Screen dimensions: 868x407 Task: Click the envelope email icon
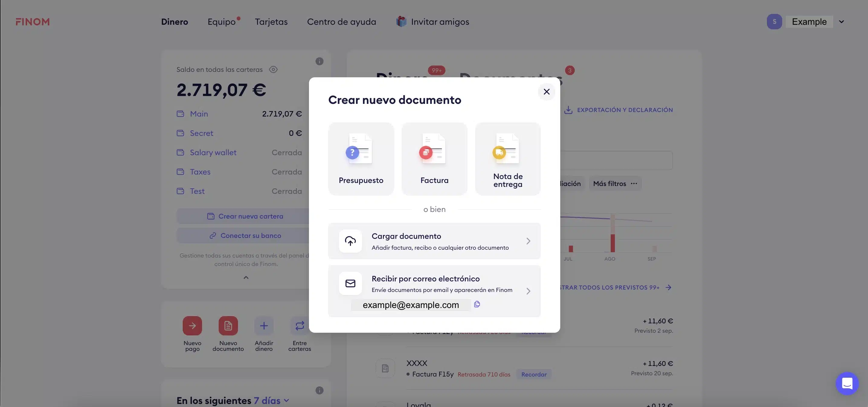click(x=350, y=283)
